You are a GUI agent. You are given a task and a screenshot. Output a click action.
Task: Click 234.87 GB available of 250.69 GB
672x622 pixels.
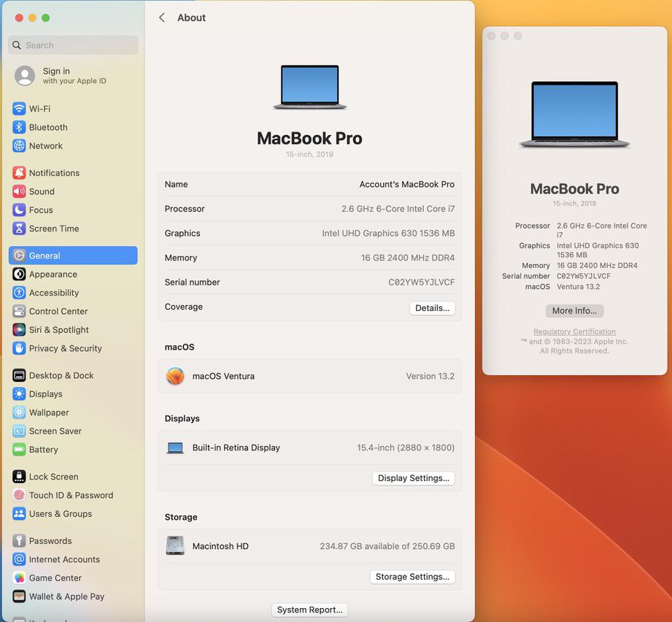(x=387, y=546)
